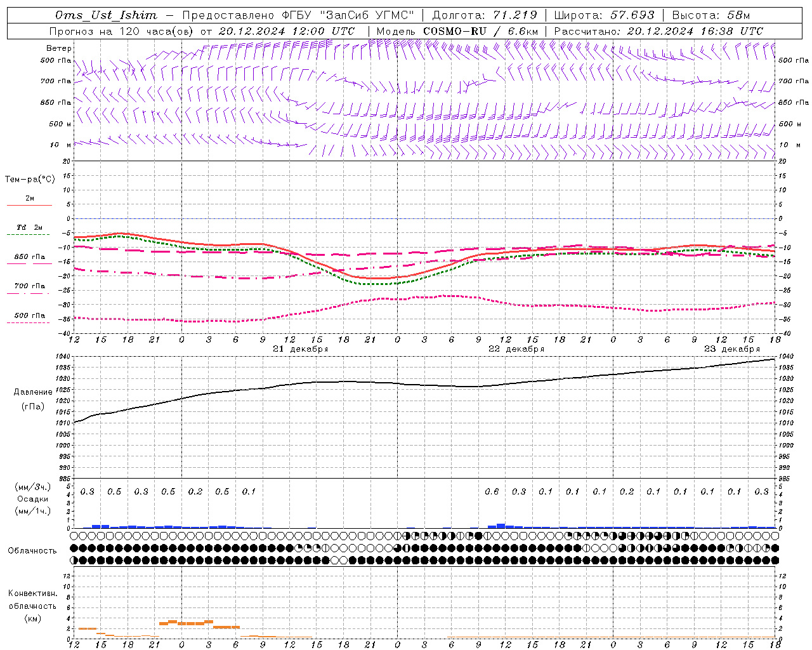812x650 pixels.
Task: Click the Конвективн. label of the bottom panel
Action: point(32,594)
